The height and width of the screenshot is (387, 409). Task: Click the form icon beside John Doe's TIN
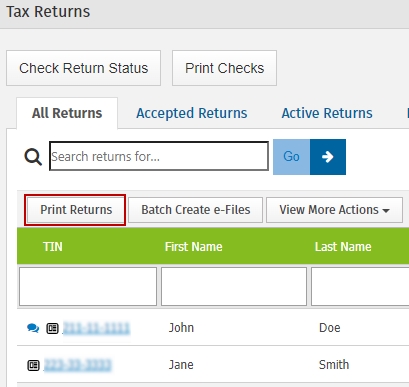tap(52, 328)
